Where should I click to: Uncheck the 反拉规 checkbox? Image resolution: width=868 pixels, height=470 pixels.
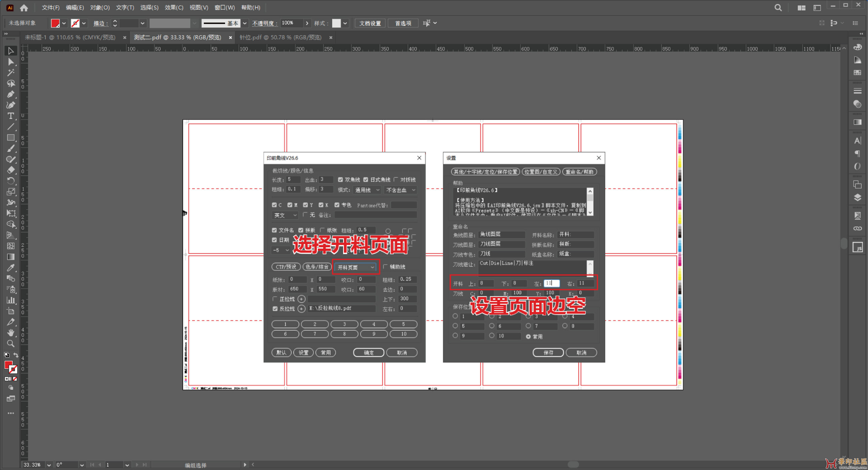[275, 309]
